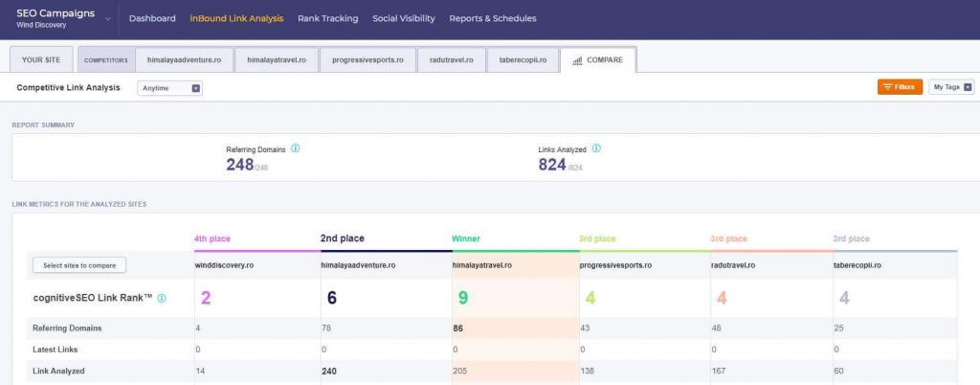Click the Winner label
Screen dimensions: 980x385
click(466, 238)
